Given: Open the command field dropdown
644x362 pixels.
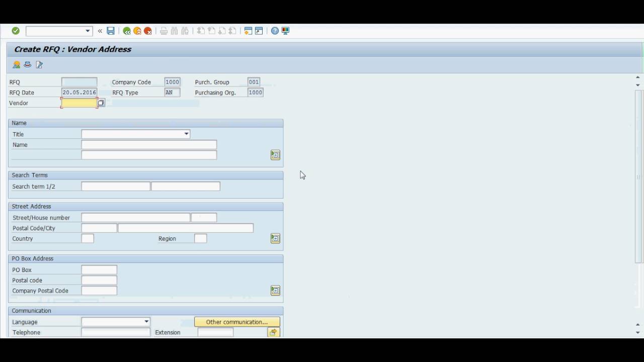Looking at the screenshot, I should point(88,31).
